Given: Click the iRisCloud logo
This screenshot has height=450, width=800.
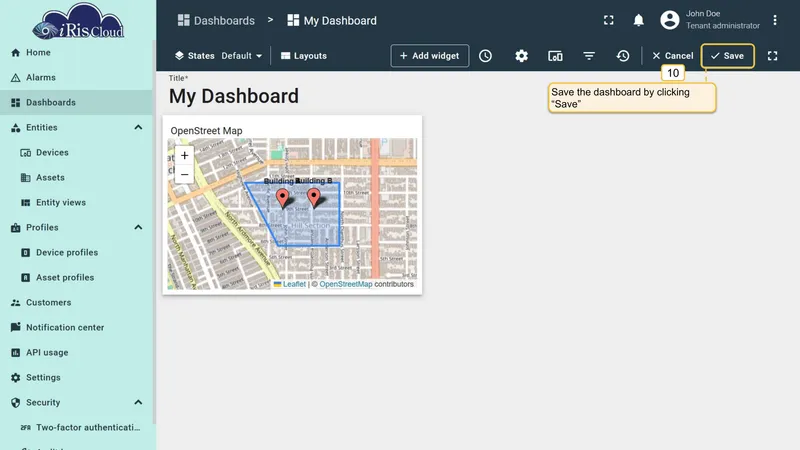Looking at the screenshot, I should (78, 21).
